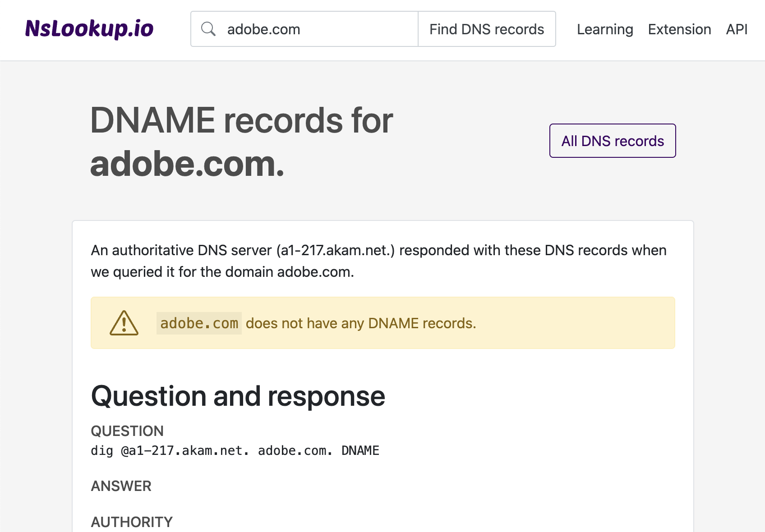Click the QUESTION section label
The height and width of the screenshot is (532, 765).
[127, 431]
